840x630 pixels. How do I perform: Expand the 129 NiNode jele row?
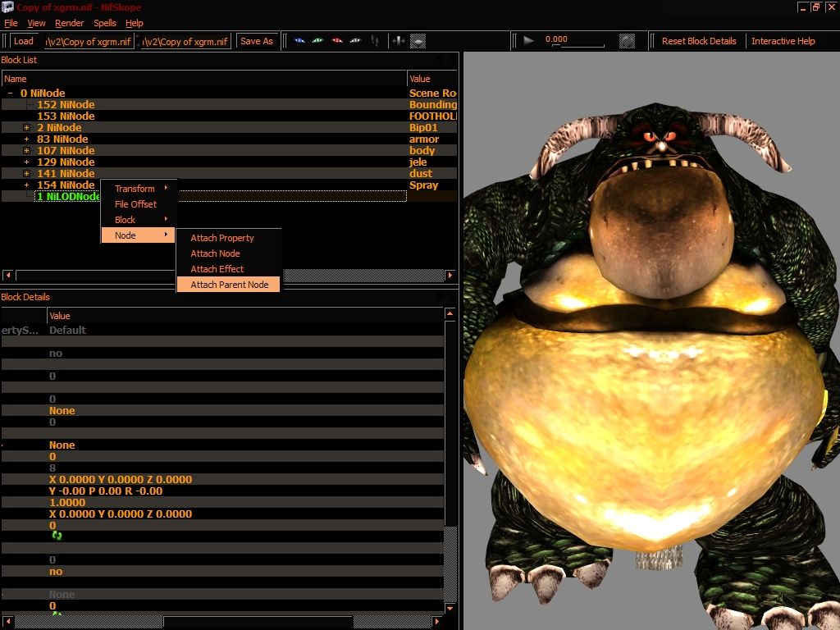pos(26,162)
